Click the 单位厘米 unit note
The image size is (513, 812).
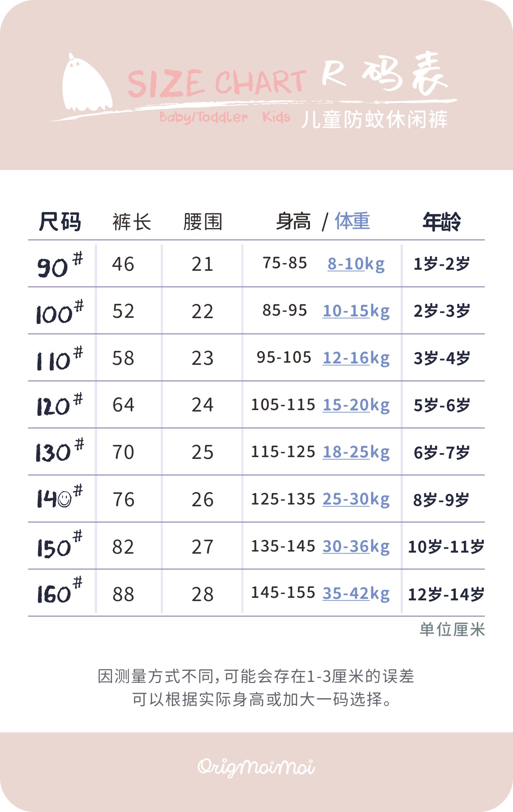[x=452, y=630]
